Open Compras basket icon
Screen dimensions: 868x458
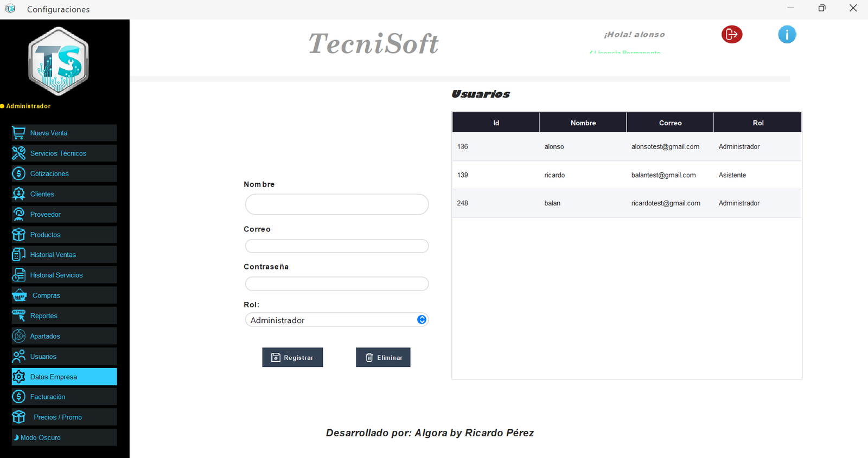pyautogui.click(x=19, y=295)
